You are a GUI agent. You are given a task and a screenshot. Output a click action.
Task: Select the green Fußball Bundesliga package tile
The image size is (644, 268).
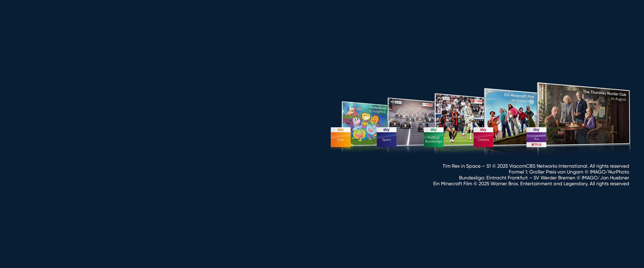434,137
